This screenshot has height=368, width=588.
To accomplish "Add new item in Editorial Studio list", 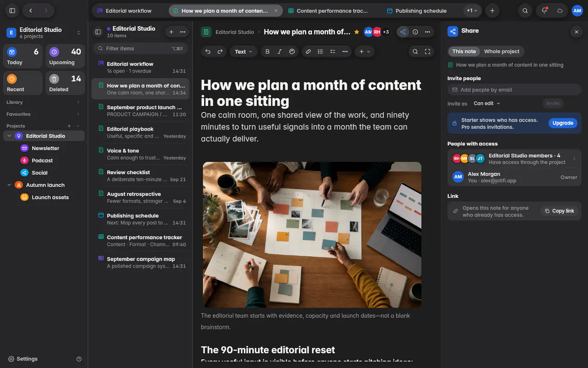I will point(171,32).
